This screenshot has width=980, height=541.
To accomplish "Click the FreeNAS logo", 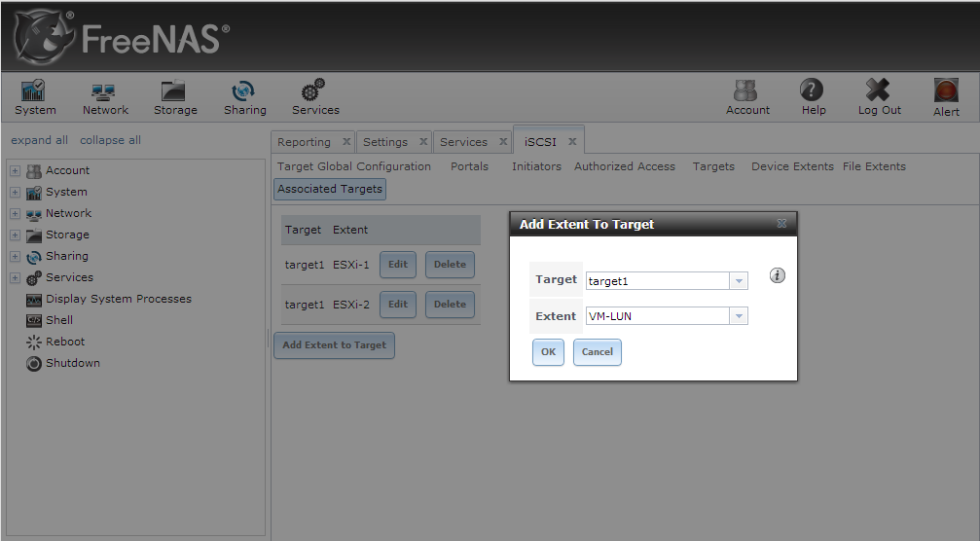I will [122, 38].
